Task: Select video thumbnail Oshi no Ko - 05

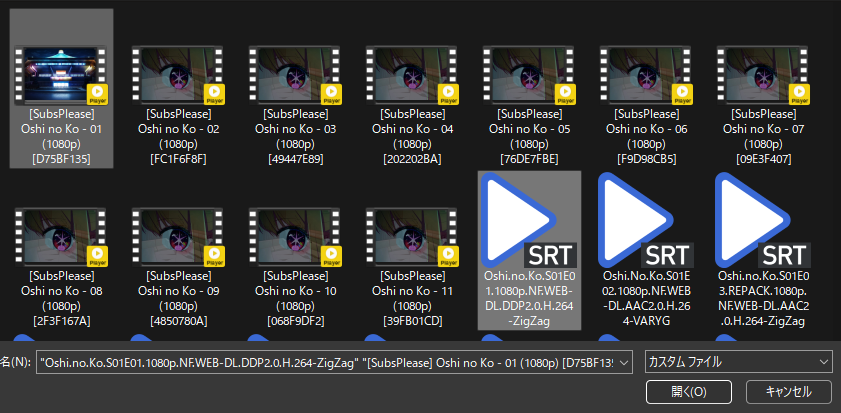Action: [529, 75]
